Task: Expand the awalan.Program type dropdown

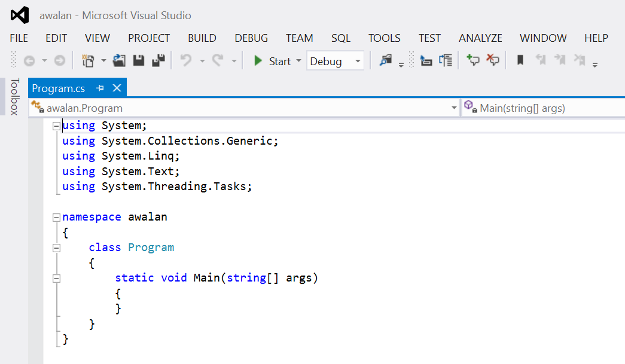Action: [454, 108]
